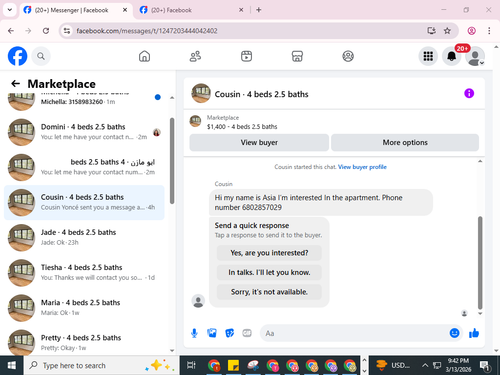Click the View buyer button
The image size is (500, 375).
pos(259,143)
